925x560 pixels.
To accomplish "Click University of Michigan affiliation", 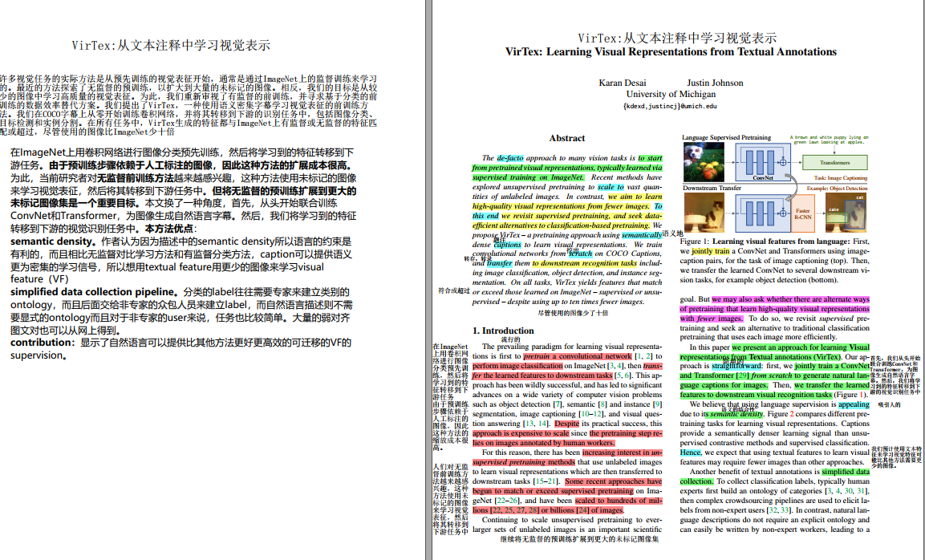I will 671,94.
